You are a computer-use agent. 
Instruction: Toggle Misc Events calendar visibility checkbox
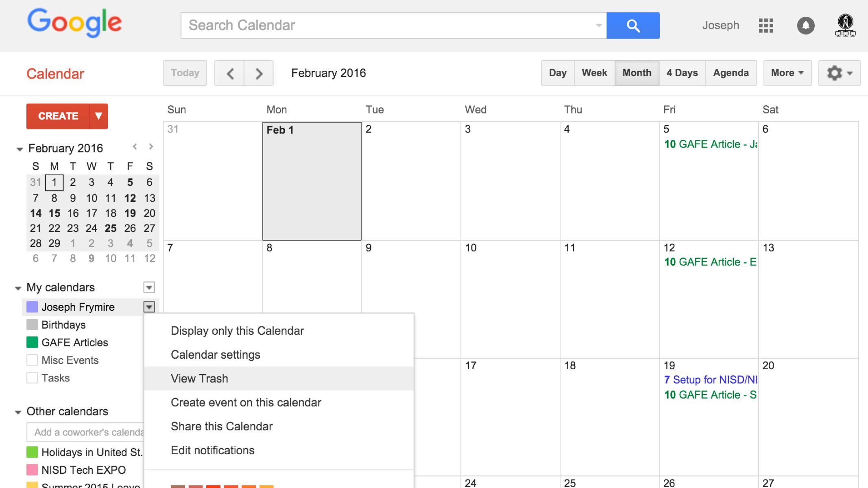(x=32, y=360)
